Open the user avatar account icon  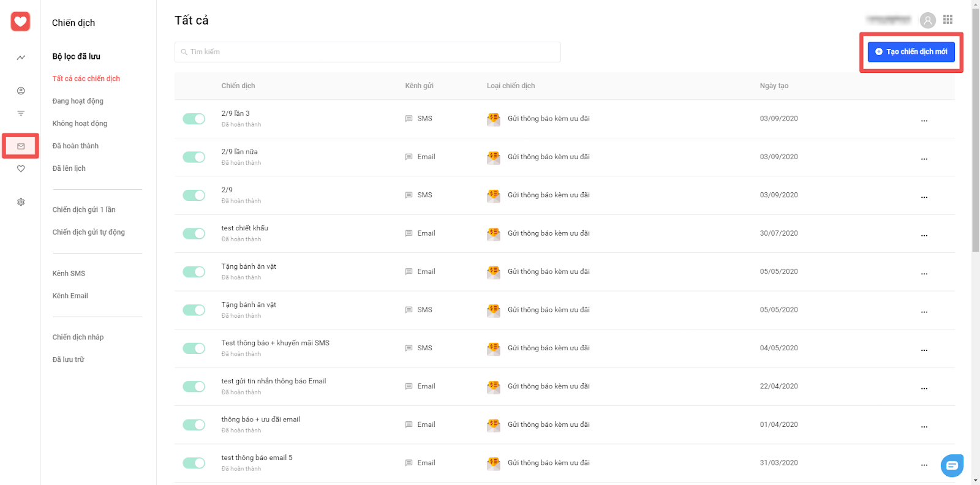click(x=928, y=20)
